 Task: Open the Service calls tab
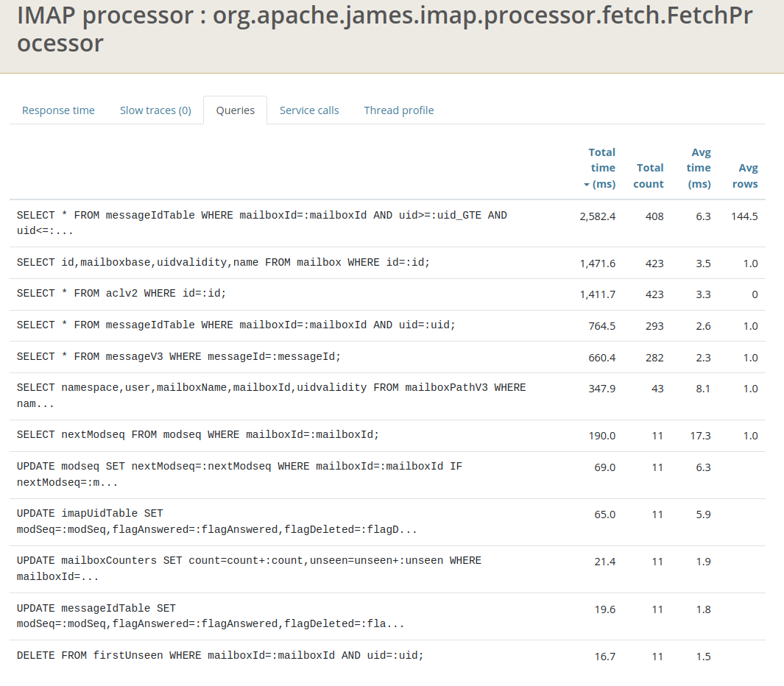tap(309, 110)
